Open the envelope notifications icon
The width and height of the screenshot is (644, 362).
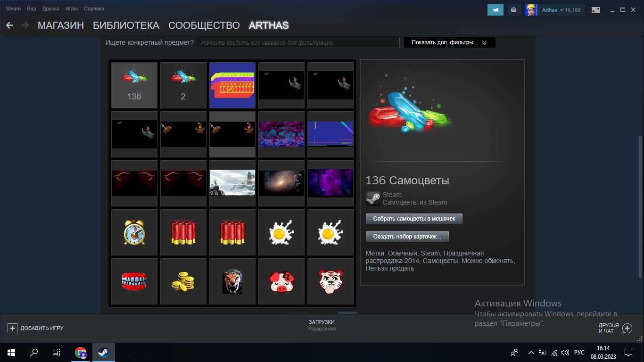click(x=513, y=9)
